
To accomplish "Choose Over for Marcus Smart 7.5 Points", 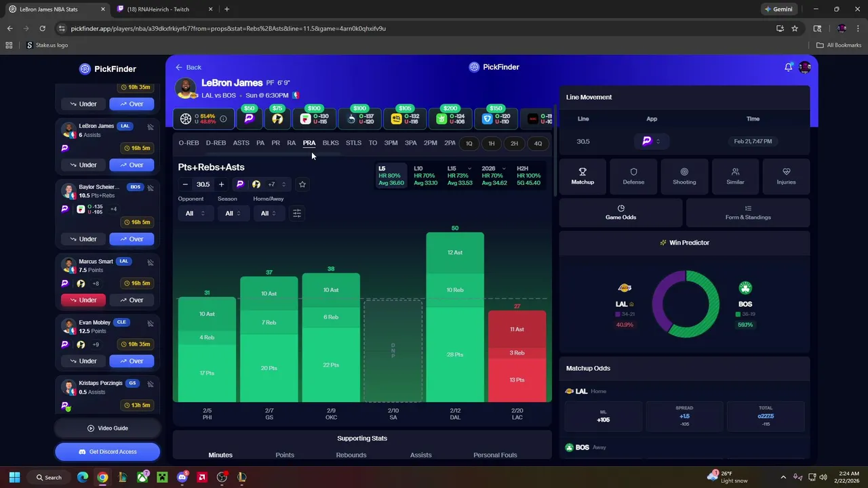I will pos(132,300).
